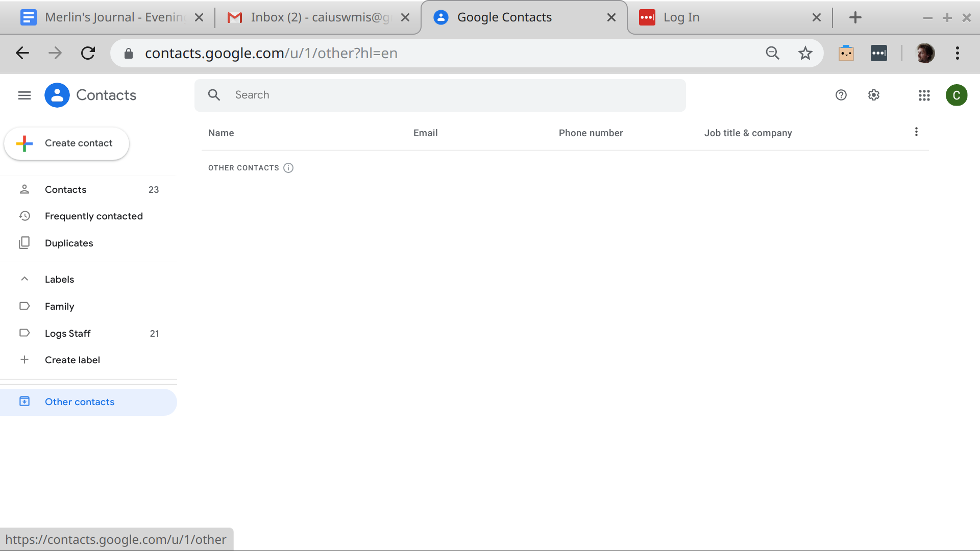The width and height of the screenshot is (980, 551).
Task: Click Create label plus button
Action: pyautogui.click(x=24, y=359)
